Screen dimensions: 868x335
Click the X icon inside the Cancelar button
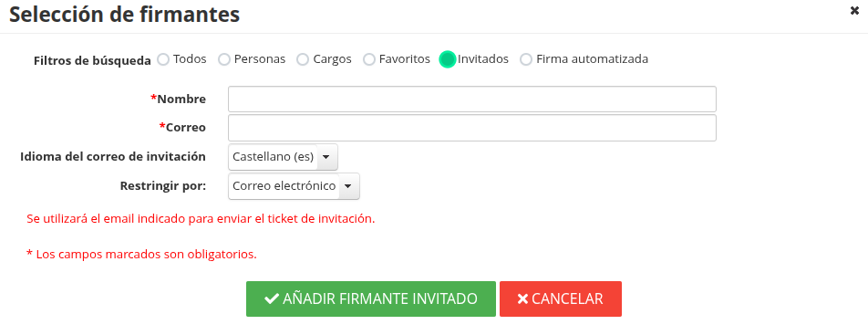pos(522,299)
